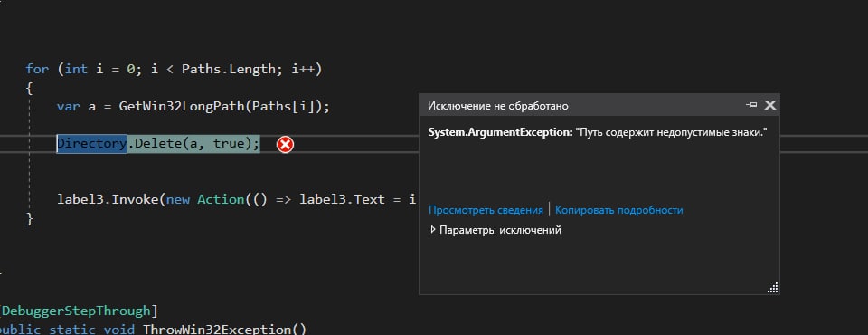The height and width of the screenshot is (335, 868).
Task: Click the resize grip of the exception popup
Action: 773,288
